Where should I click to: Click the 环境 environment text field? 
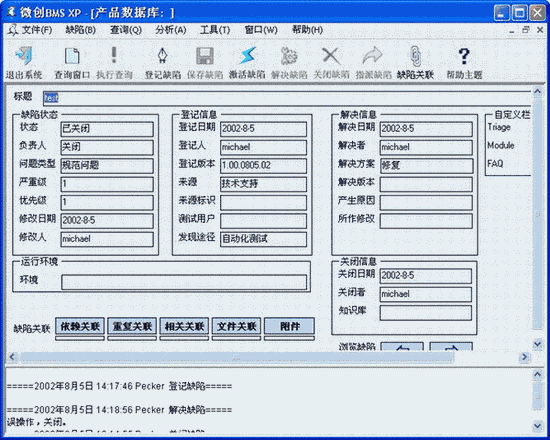(184, 282)
